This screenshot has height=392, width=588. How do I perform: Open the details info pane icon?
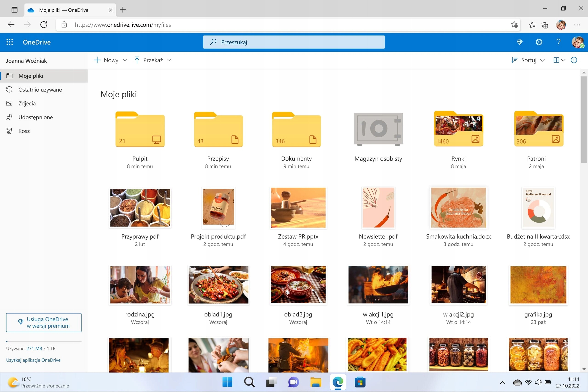pos(574,60)
